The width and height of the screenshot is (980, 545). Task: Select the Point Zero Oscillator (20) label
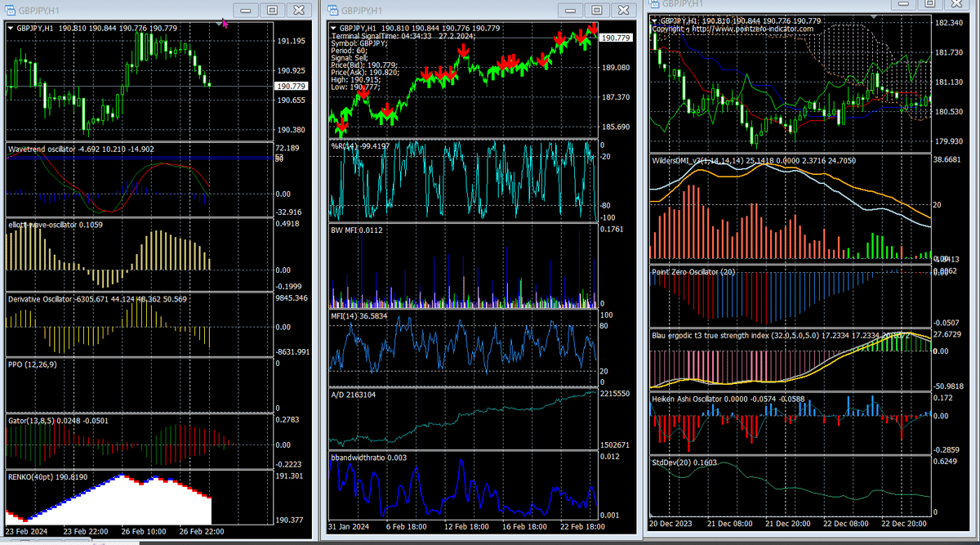695,272
